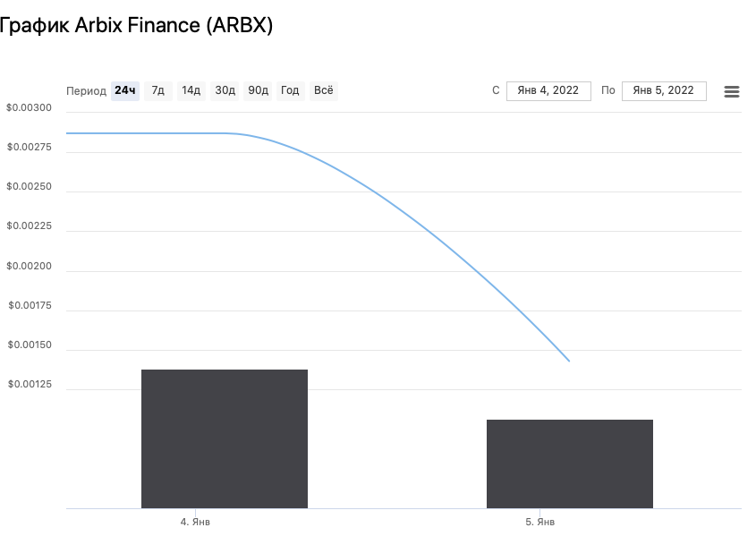Click the volume bar for 4. Янв
Screen dimensions: 756x536
pyautogui.click(x=224, y=438)
